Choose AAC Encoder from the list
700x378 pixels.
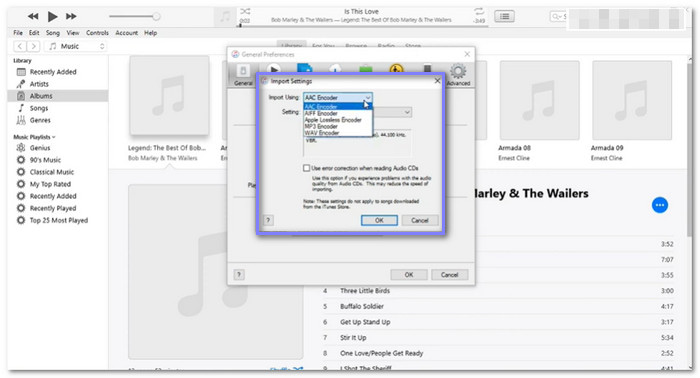coord(338,107)
